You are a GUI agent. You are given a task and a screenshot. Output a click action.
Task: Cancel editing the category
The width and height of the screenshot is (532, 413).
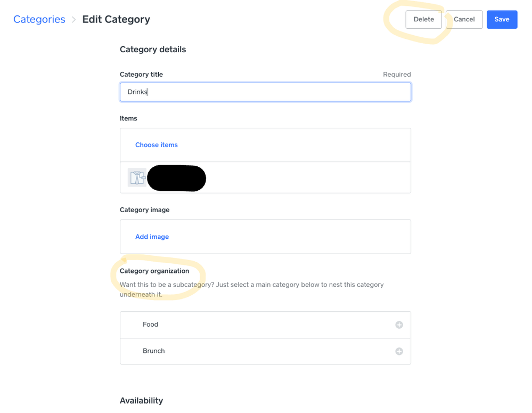pyautogui.click(x=464, y=19)
